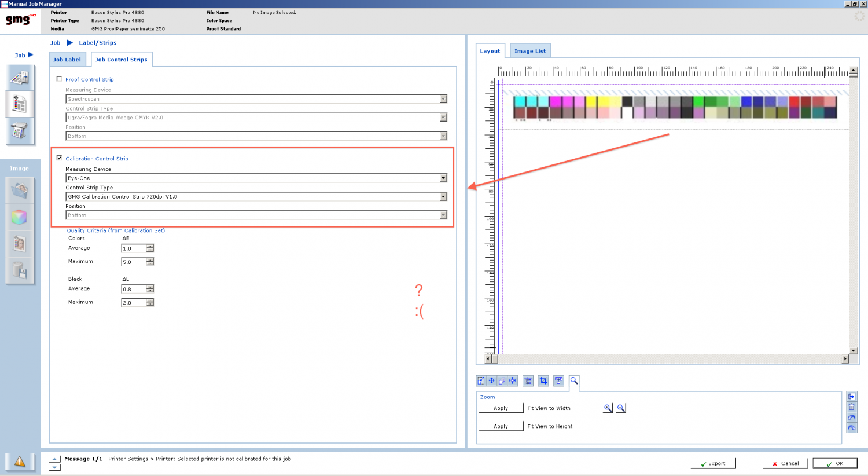Open the image folder sidebar icon
The width and height of the screenshot is (868, 476).
(x=20, y=190)
